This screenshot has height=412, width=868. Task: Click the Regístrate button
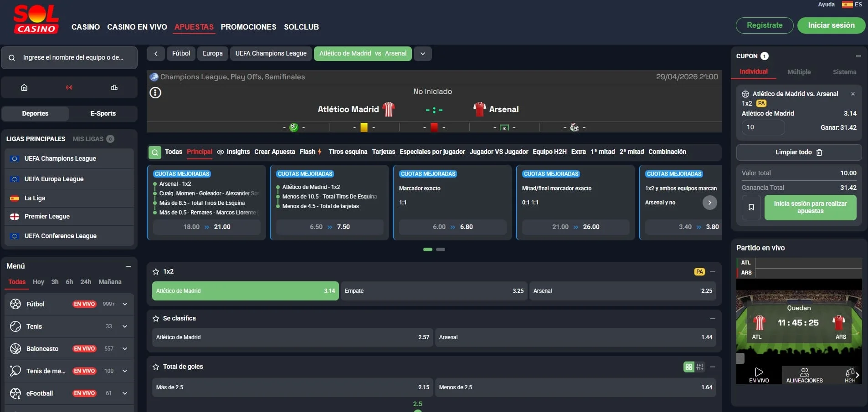765,25
